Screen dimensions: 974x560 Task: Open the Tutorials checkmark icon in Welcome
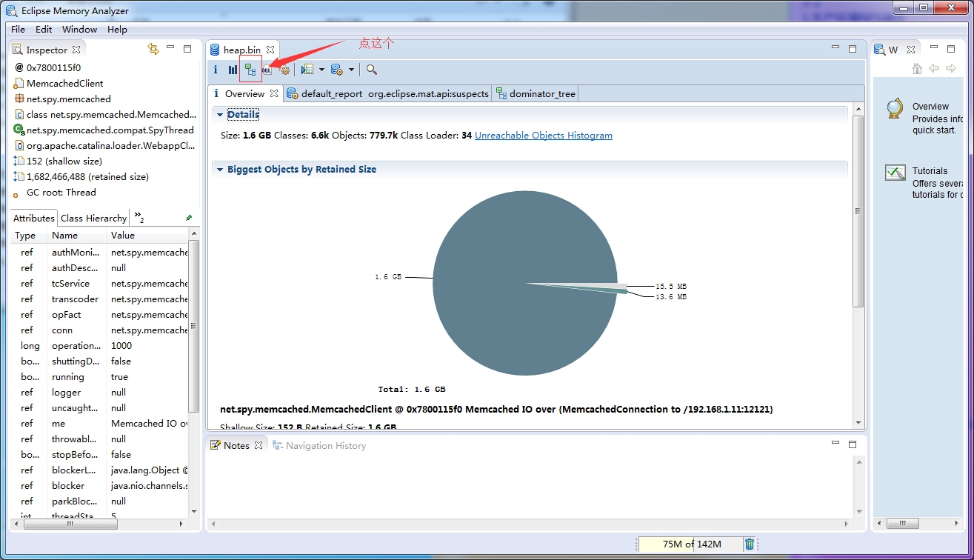coord(895,173)
